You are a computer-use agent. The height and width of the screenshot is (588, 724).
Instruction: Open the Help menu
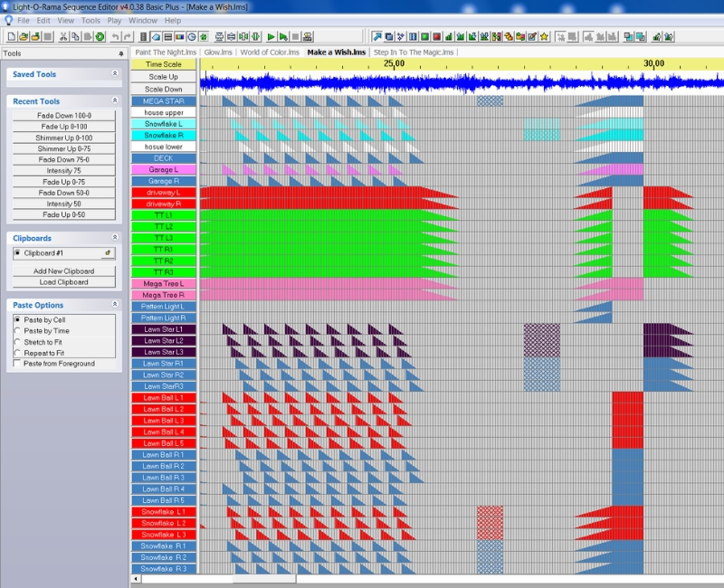tap(173, 20)
